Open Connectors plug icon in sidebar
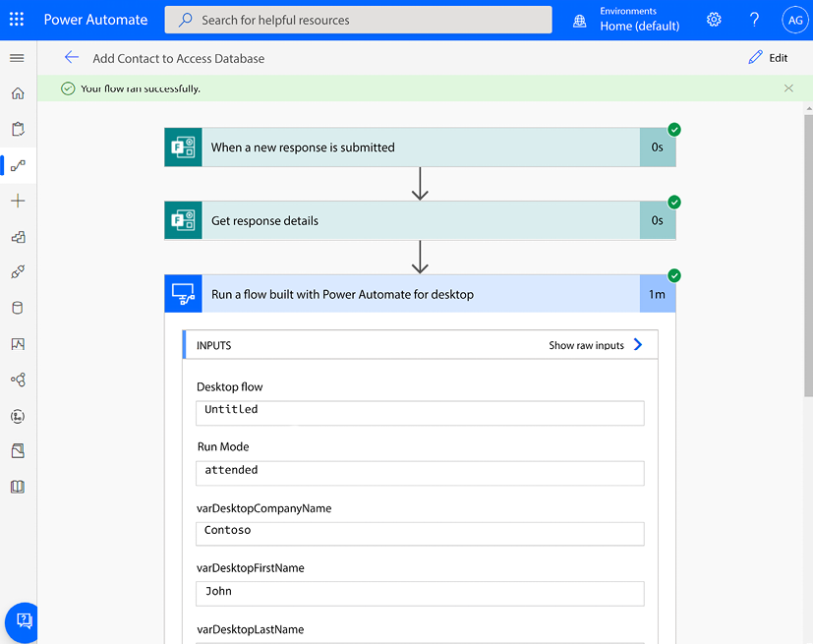 point(18,272)
